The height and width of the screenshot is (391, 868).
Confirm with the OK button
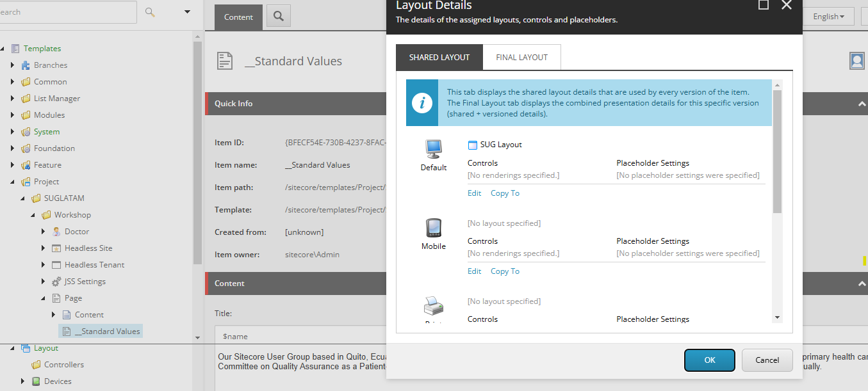pos(710,360)
